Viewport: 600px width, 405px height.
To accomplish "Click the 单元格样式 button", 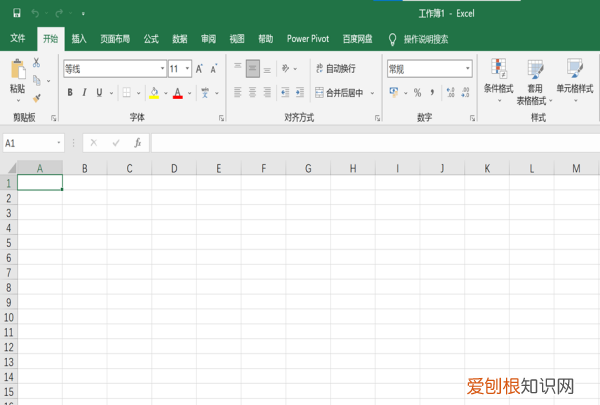I will coord(575,80).
